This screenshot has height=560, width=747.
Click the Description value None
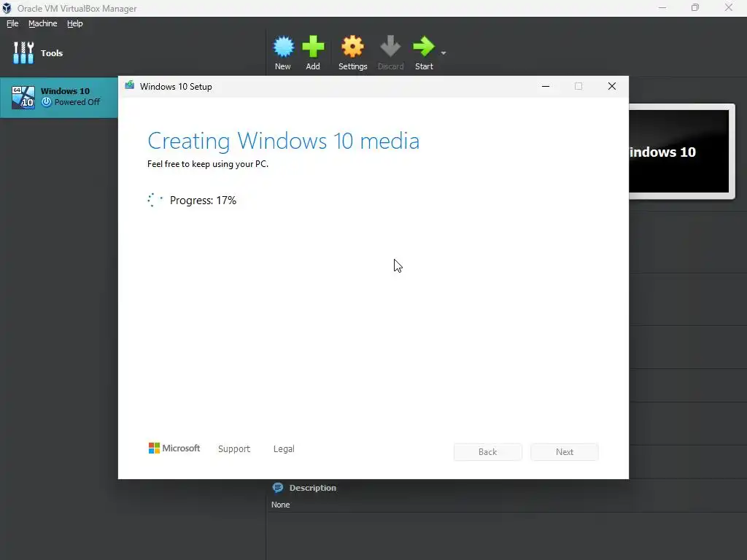(281, 505)
